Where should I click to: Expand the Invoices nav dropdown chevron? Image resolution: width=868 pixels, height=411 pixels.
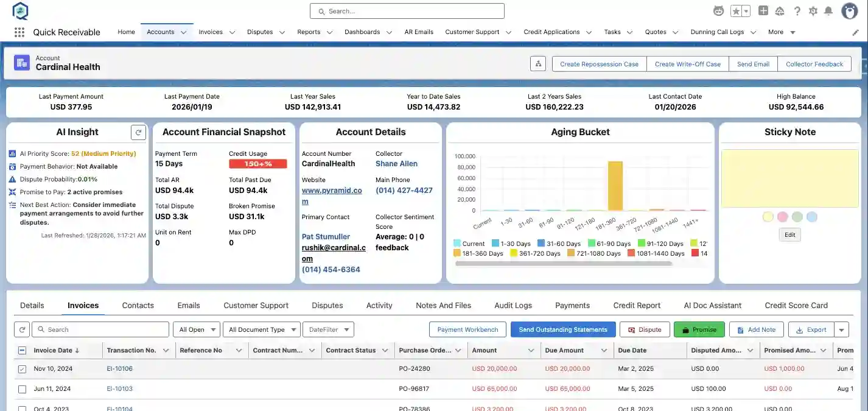tap(232, 32)
